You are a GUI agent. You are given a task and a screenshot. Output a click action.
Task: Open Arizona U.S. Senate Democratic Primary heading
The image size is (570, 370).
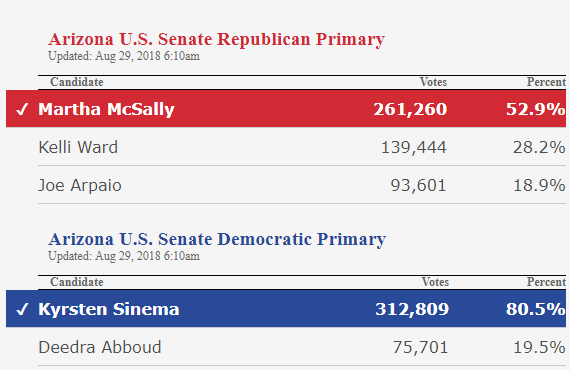(217, 239)
